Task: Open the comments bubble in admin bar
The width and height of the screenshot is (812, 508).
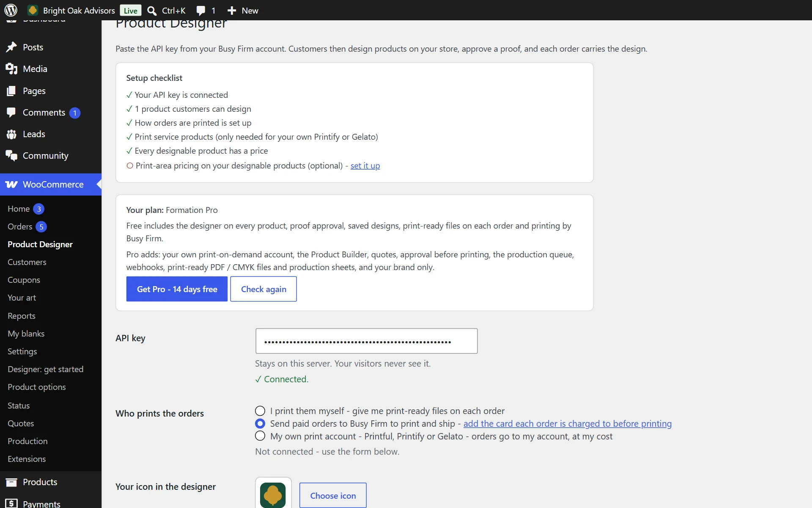Action: [201, 11]
